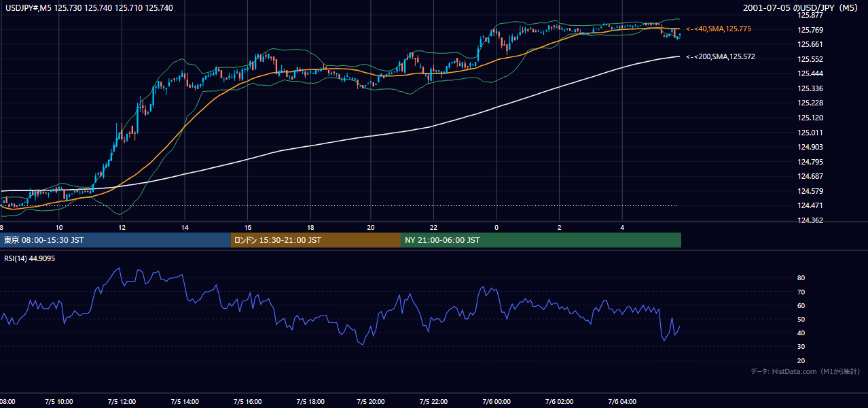The width and height of the screenshot is (868, 408).
Task: Click the 124.362 price axis label
Action: 810,220
